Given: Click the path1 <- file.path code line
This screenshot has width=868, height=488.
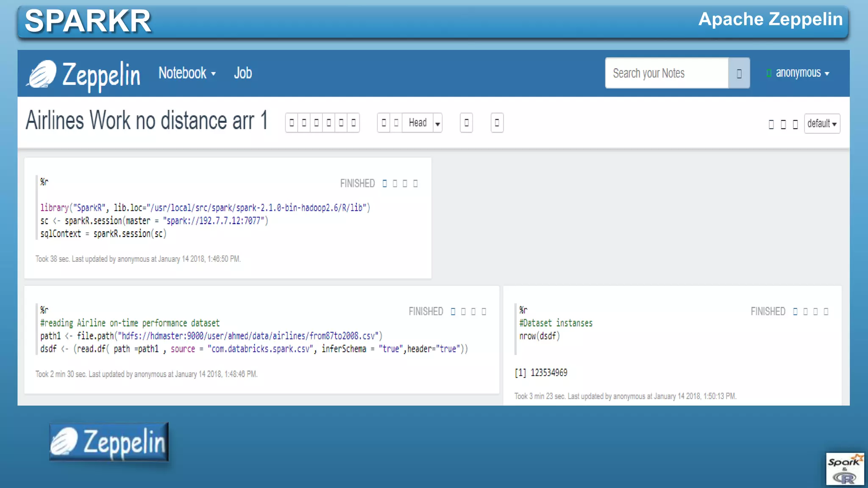Looking at the screenshot, I should pyautogui.click(x=211, y=336).
